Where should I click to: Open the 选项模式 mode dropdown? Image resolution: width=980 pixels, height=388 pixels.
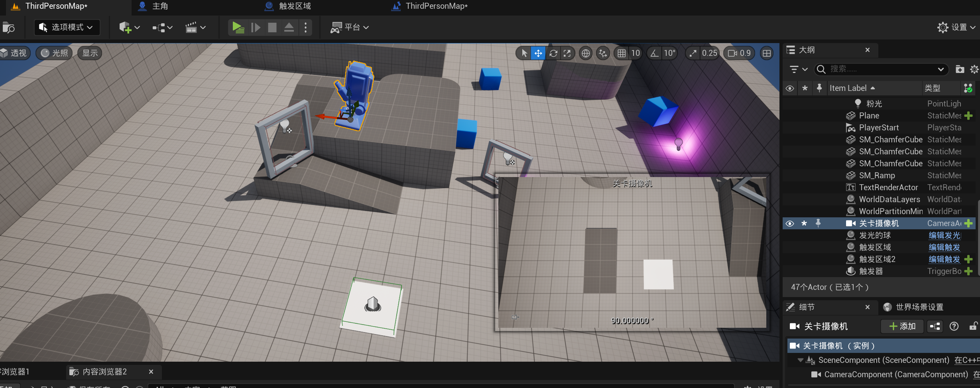pyautogui.click(x=67, y=28)
